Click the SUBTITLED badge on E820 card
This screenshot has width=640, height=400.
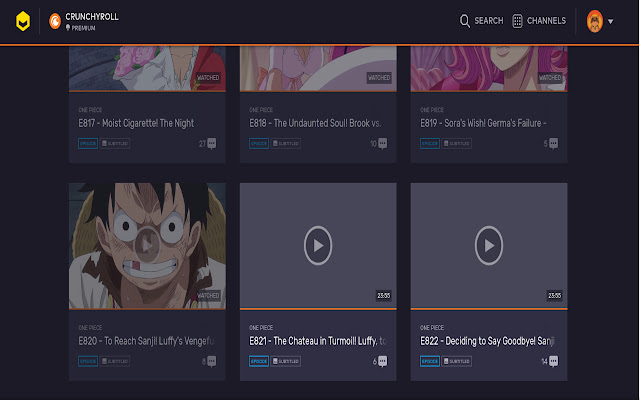(x=115, y=361)
